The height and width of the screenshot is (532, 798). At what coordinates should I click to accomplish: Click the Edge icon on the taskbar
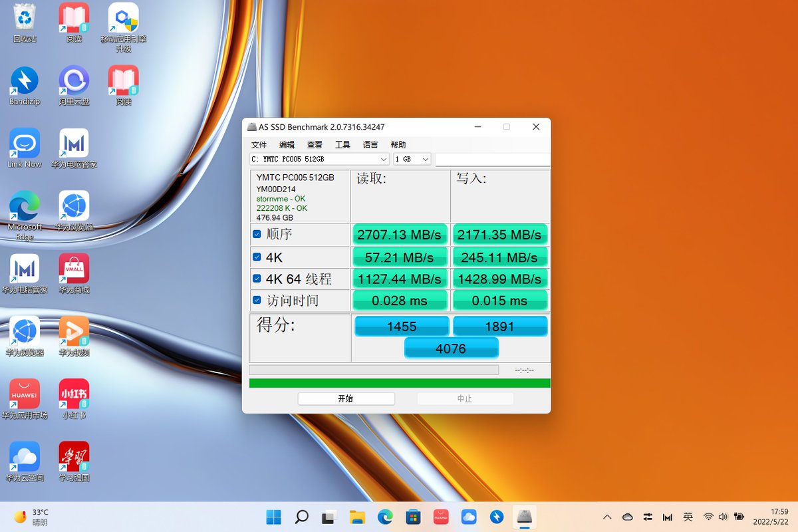click(385, 517)
